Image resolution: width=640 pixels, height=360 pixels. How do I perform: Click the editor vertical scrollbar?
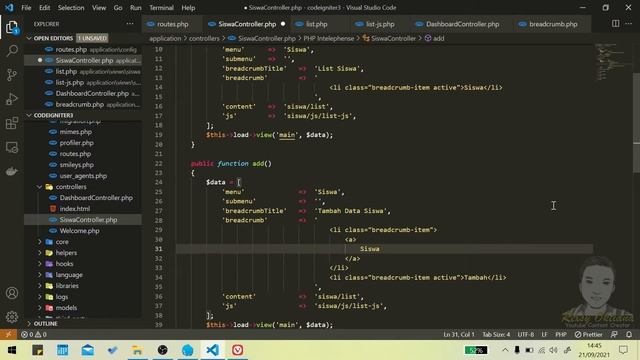636,123
